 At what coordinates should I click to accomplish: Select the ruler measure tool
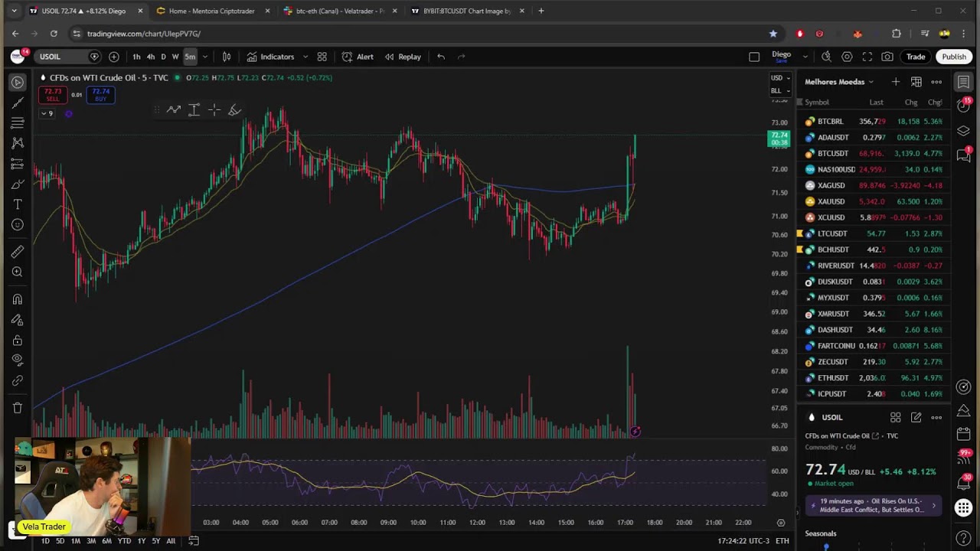point(17,252)
